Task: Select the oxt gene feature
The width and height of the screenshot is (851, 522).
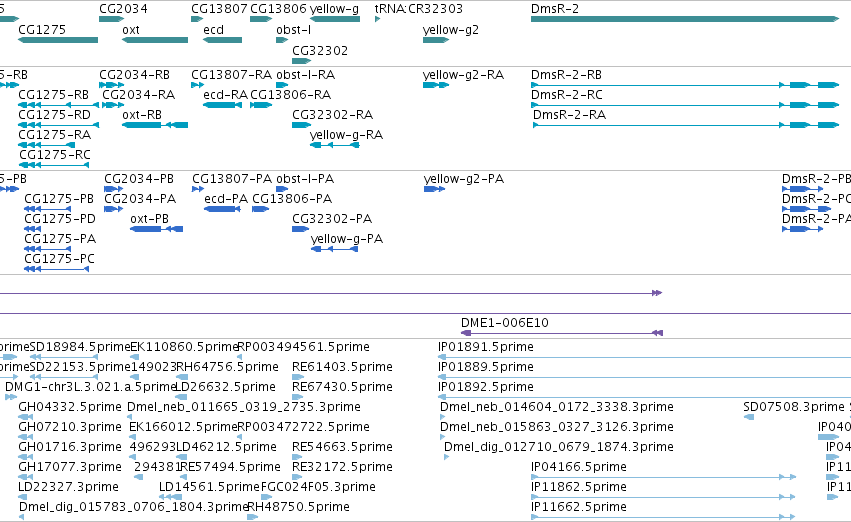Action: coord(155,40)
